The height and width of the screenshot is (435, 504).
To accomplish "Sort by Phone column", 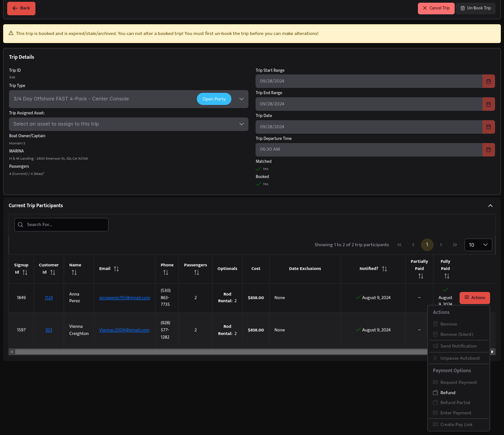I will 165,273.
